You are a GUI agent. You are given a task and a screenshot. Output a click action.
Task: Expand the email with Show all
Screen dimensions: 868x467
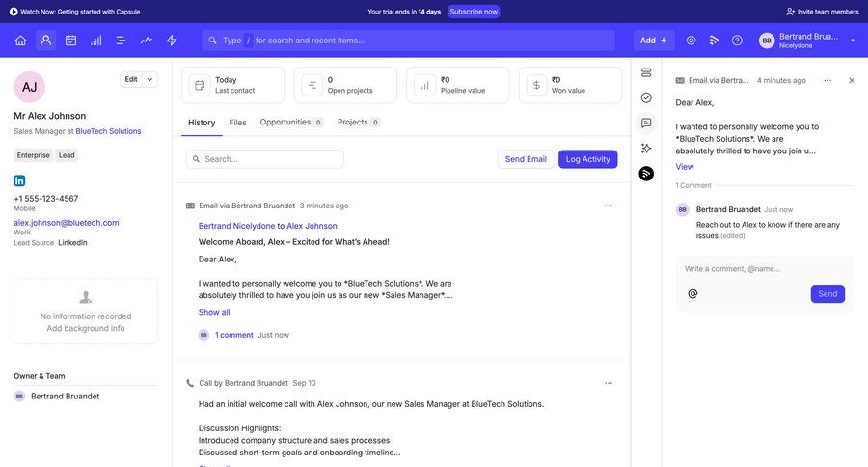point(214,312)
